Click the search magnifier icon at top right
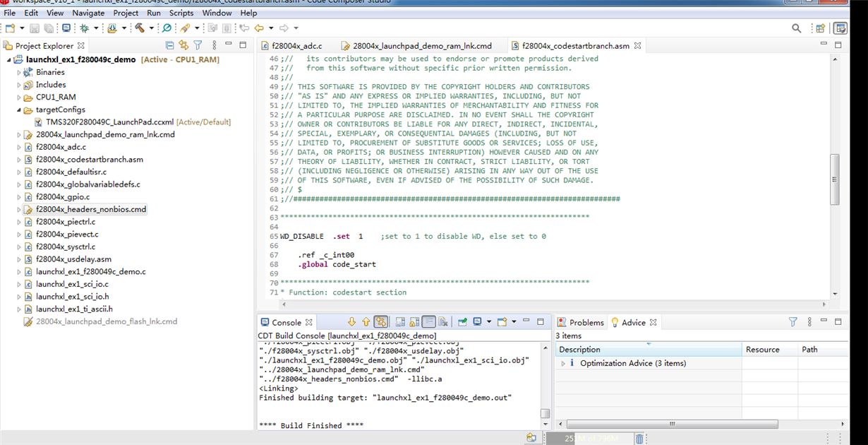 (x=796, y=28)
